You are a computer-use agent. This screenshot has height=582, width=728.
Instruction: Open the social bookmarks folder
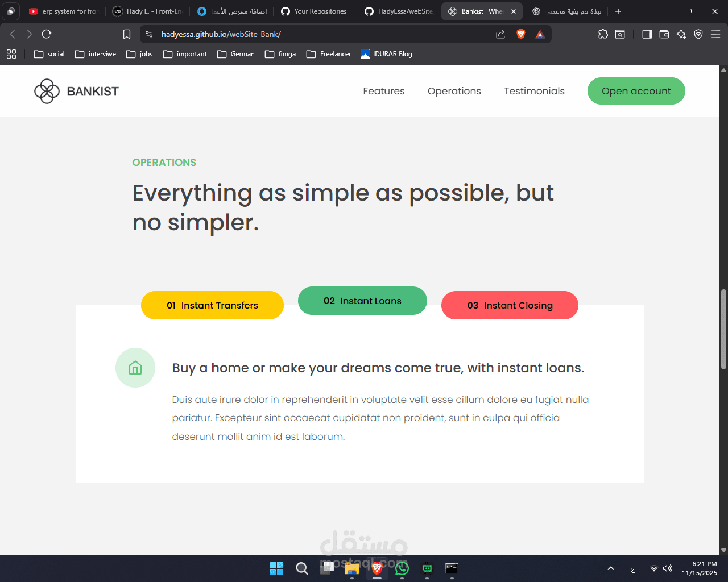pyautogui.click(x=49, y=54)
